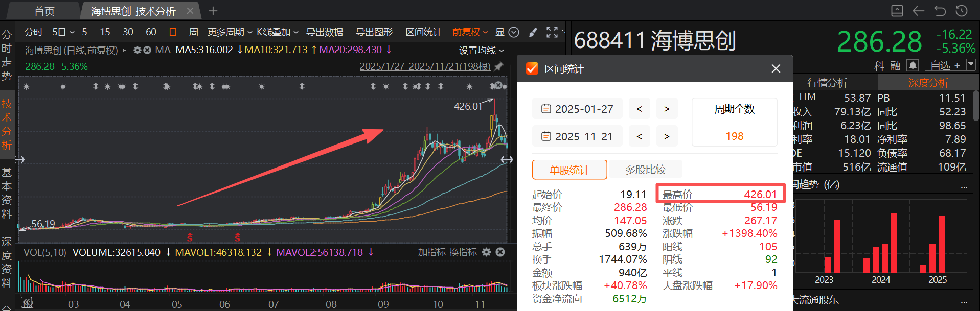
Task: Expand the 海博思创(日线,前复权) title arrow
Action: [124, 51]
